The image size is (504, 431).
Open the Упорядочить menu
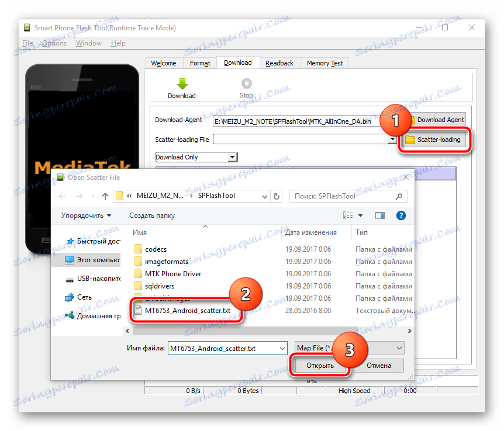tap(86, 215)
